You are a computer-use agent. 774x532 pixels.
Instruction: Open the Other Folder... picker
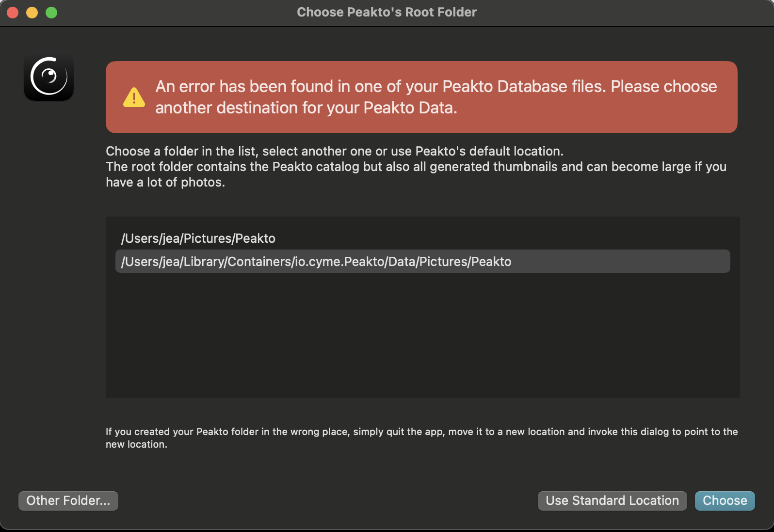click(68, 501)
